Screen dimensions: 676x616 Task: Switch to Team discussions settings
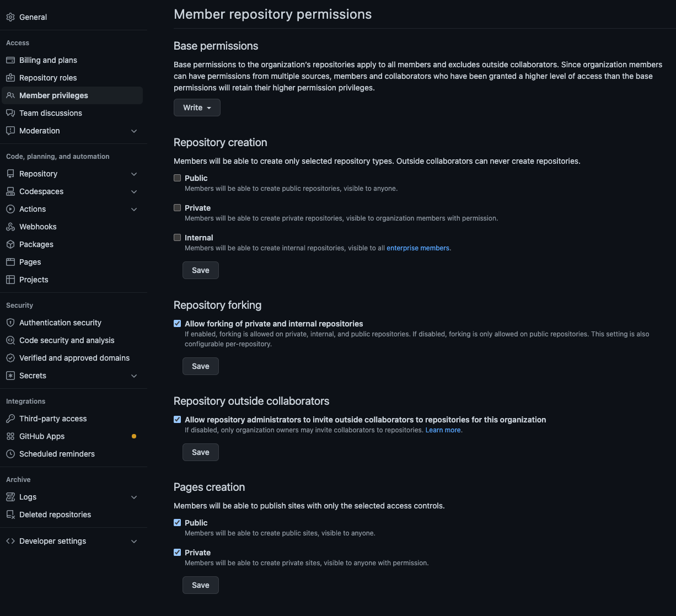pyautogui.click(x=51, y=113)
